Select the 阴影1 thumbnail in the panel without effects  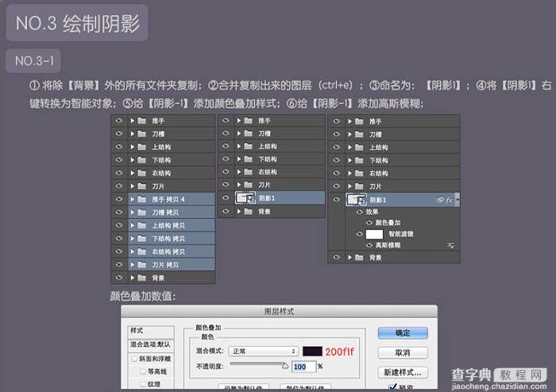tap(245, 198)
